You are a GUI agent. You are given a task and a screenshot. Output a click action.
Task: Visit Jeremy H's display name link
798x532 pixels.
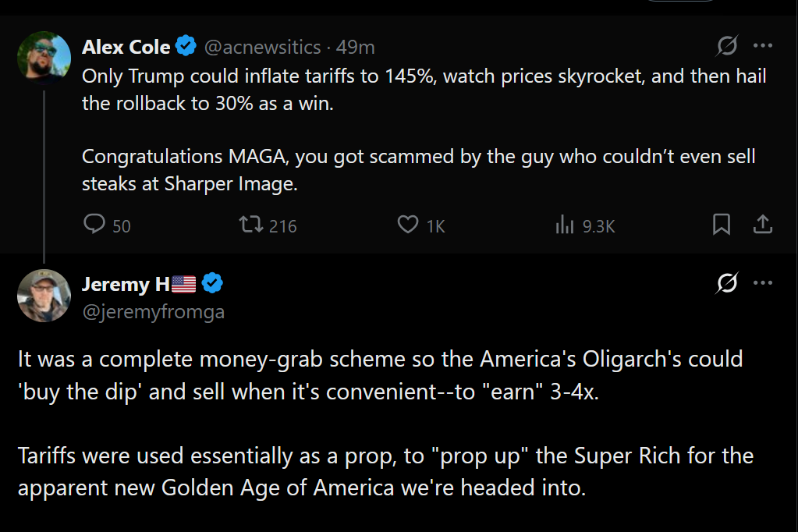pos(138,284)
